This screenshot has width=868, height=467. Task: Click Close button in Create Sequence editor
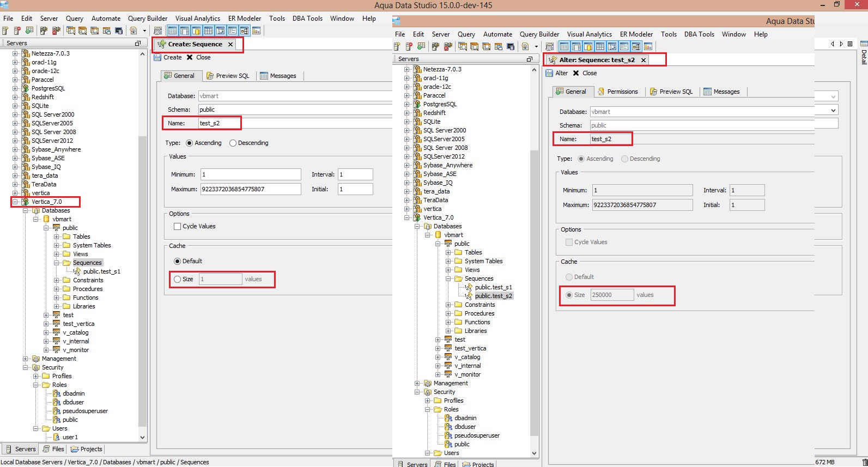[198, 57]
